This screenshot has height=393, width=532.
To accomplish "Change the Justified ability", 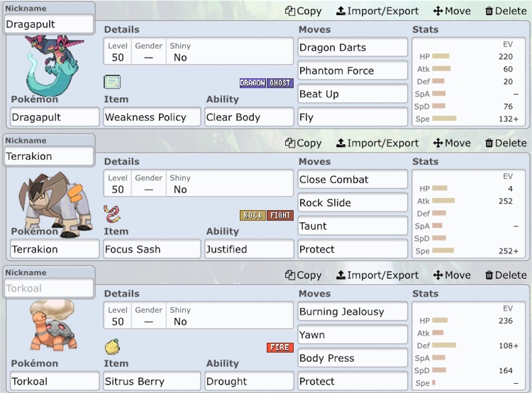I will 249,249.
